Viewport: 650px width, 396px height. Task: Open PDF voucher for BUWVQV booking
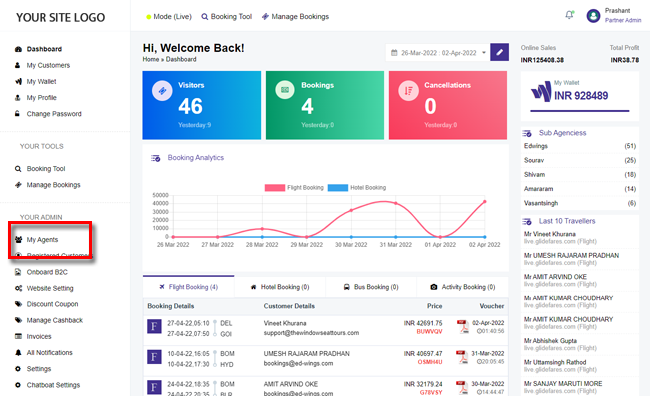tap(462, 326)
